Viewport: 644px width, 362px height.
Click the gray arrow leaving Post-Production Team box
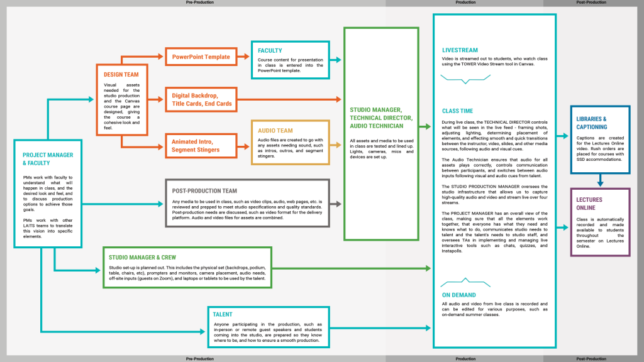click(x=335, y=204)
